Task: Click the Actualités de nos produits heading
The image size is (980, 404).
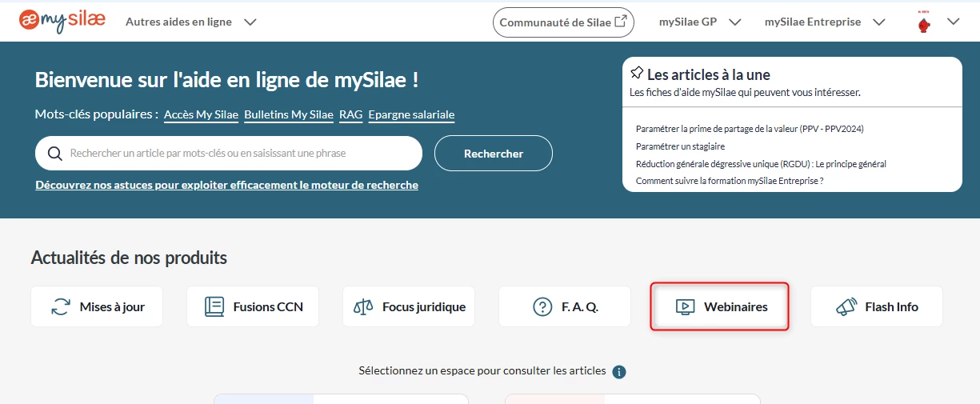Action: point(129,258)
